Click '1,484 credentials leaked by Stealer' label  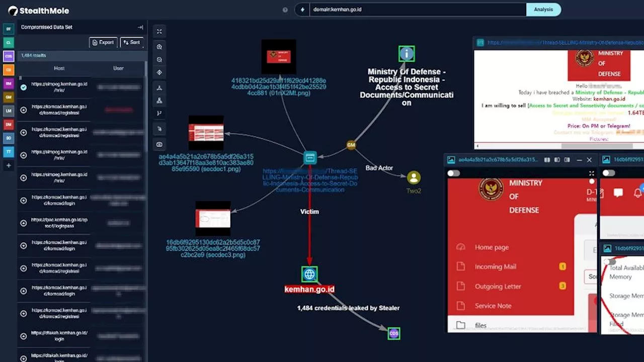pyautogui.click(x=348, y=308)
